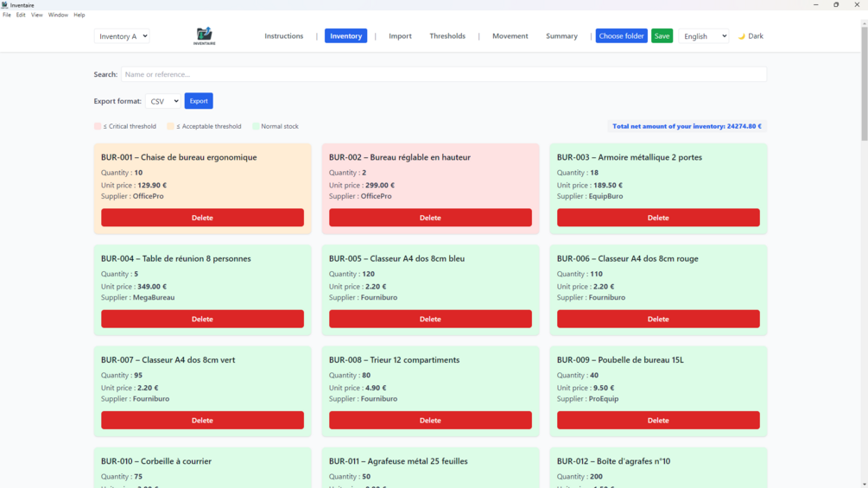Delete BUR-007 Classeur A4 vert
The image size is (868, 488).
202,420
